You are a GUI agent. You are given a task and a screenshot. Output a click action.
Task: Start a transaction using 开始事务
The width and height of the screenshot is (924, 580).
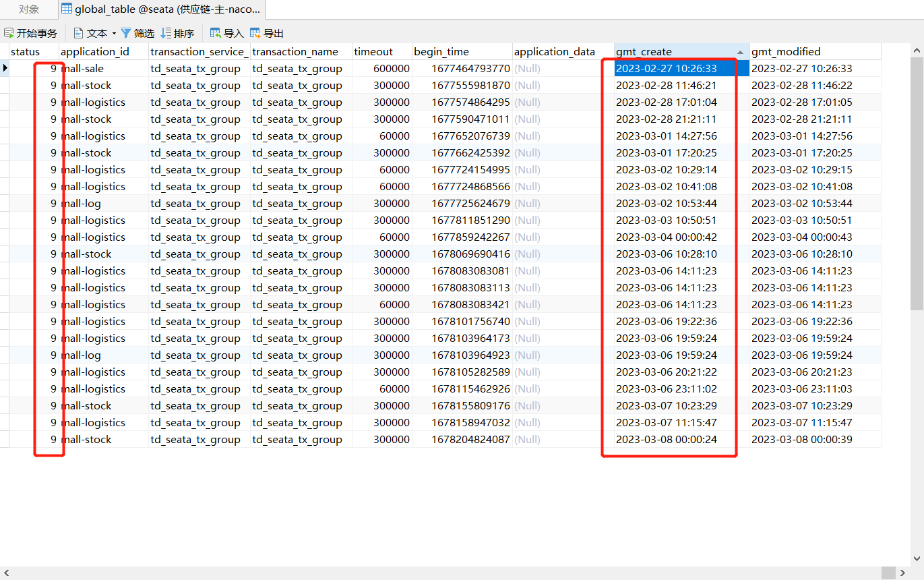30,32
